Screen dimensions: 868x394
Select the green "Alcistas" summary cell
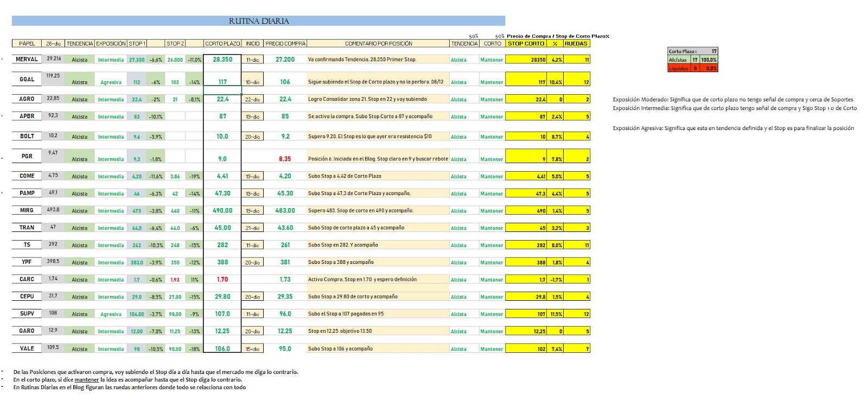[679, 60]
